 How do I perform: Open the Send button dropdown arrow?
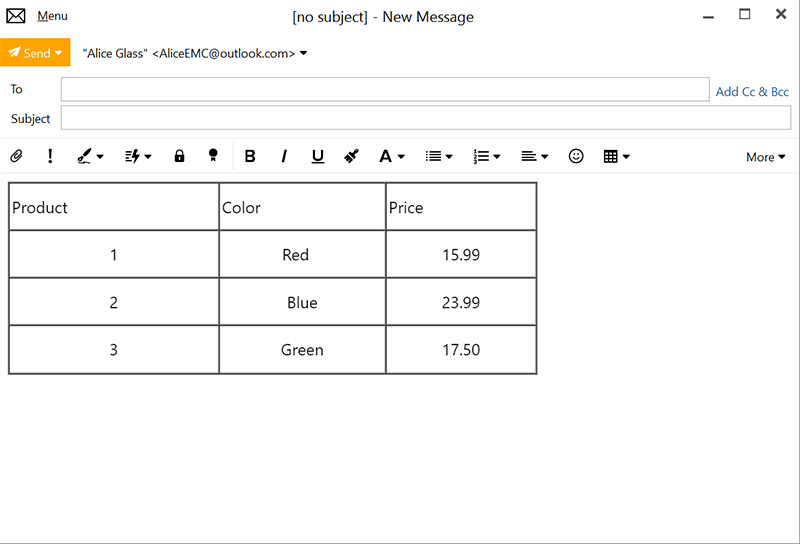coord(59,53)
